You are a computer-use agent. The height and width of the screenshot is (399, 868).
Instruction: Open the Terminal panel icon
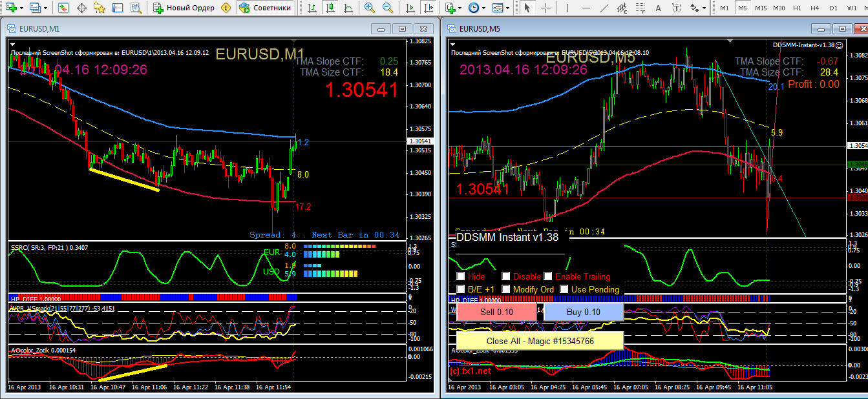(118, 8)
